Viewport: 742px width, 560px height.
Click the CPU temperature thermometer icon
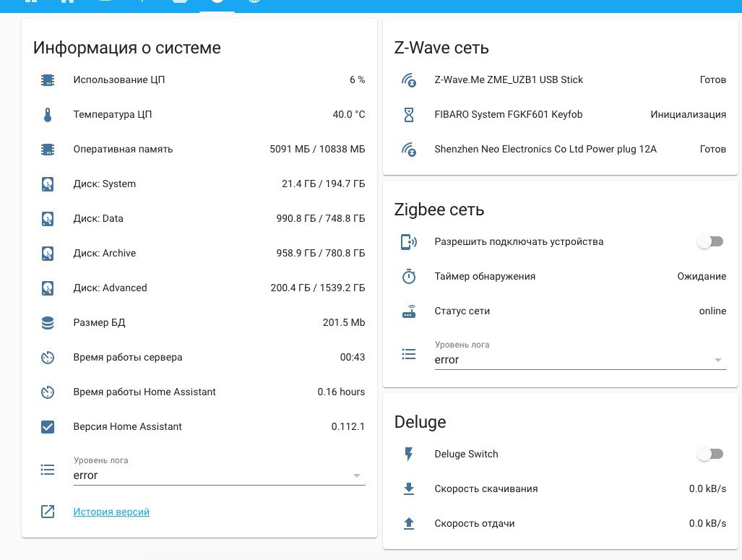tap(48, 115)
